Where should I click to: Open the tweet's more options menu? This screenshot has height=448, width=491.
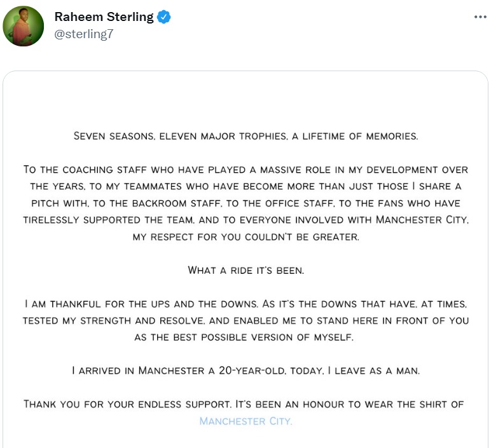pos(480,17)
